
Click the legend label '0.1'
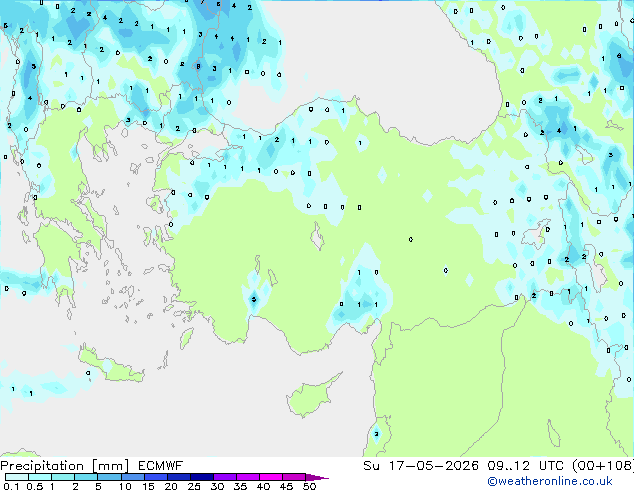(x=12, y=486)
